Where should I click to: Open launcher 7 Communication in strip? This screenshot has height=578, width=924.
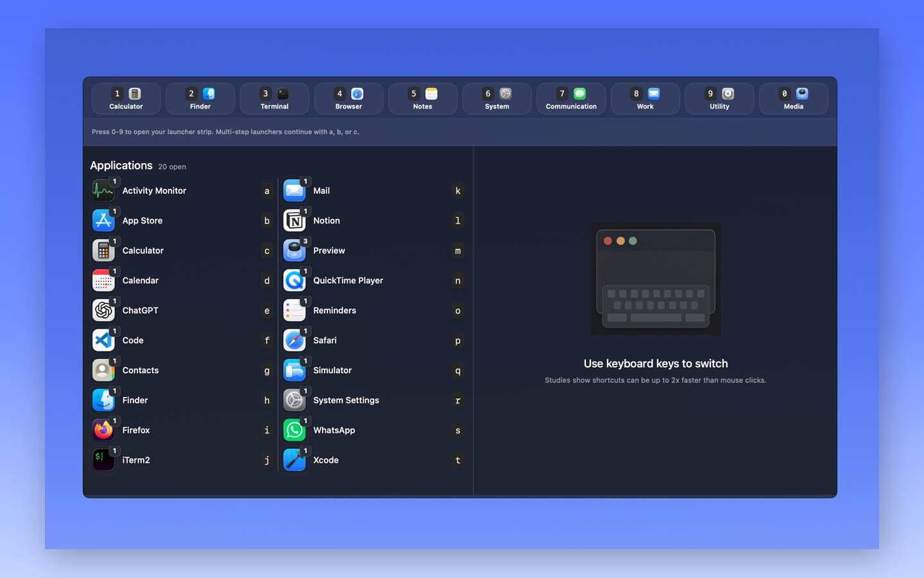[x=571, y=99]
